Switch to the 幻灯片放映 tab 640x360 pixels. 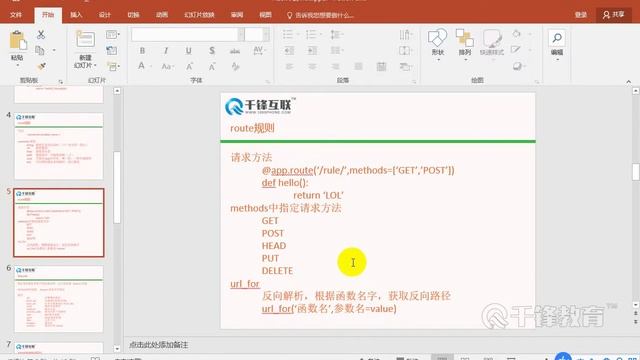(x=199, y=15)
